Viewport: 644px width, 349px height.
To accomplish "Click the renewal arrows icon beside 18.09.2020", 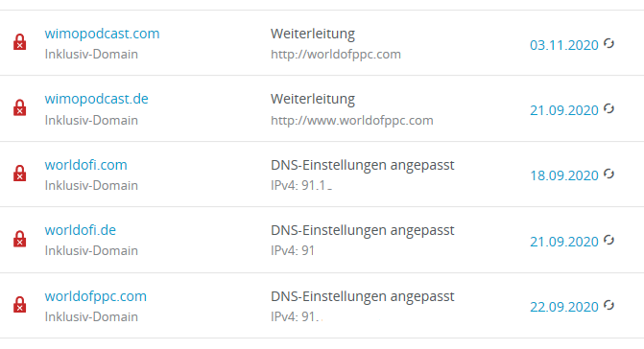I will (608, 174).
